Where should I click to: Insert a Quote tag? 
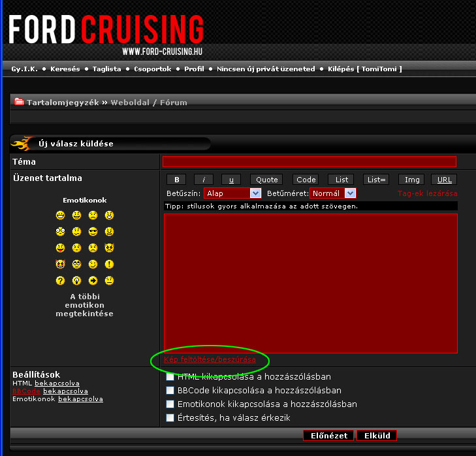pyautogui.click(x=266, y=180)
